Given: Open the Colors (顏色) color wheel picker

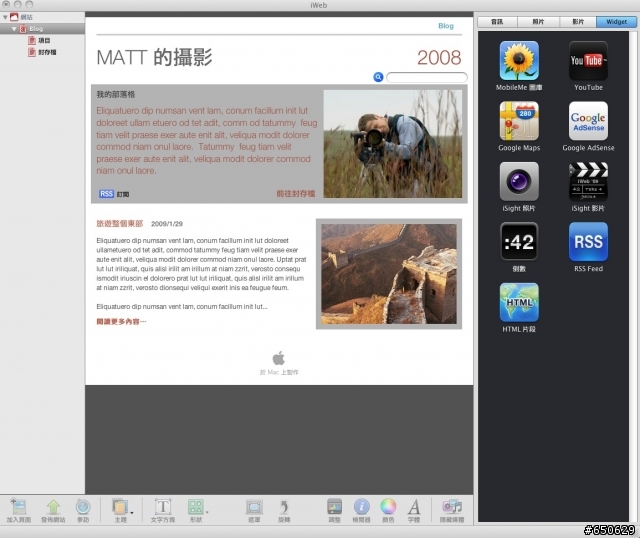Looking at the screenshot, I should pos(388,507).
